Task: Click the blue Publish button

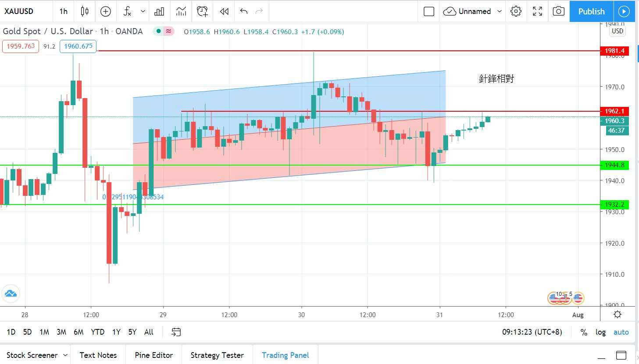Action: [591, 11]
